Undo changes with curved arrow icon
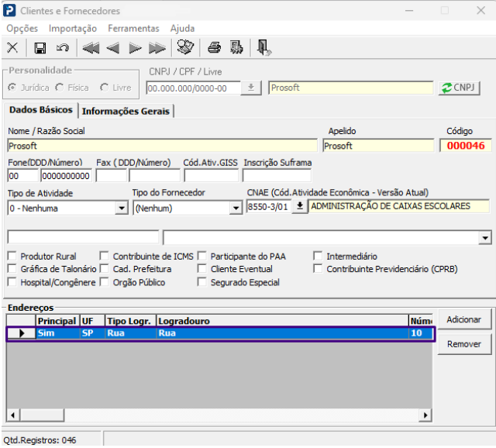496x448 pixels. (x=62, y=48)
